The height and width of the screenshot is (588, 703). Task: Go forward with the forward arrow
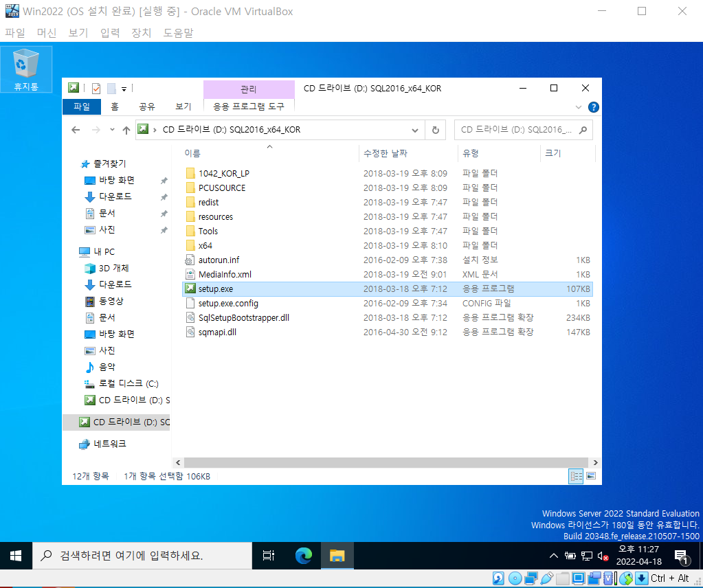(96, 130)
